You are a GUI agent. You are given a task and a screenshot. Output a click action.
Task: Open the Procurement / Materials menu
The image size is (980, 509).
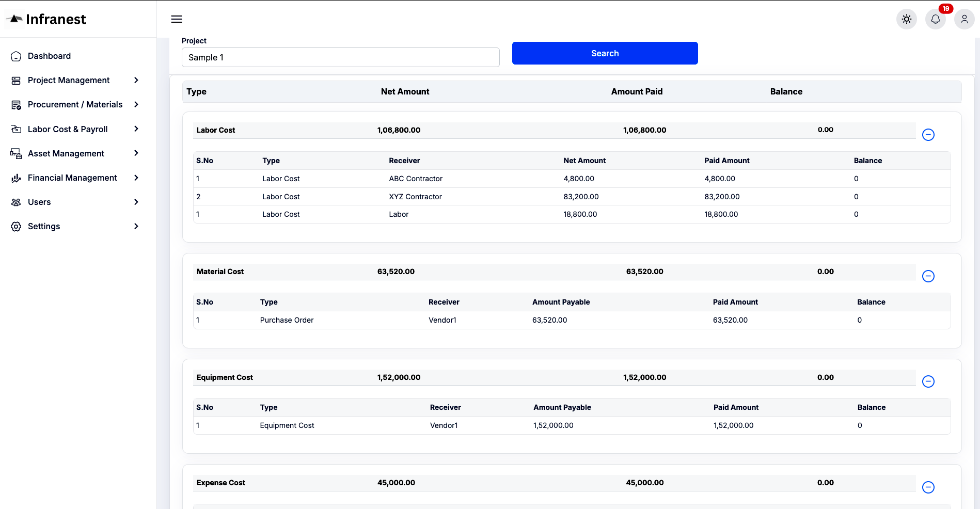pos(75,104)
